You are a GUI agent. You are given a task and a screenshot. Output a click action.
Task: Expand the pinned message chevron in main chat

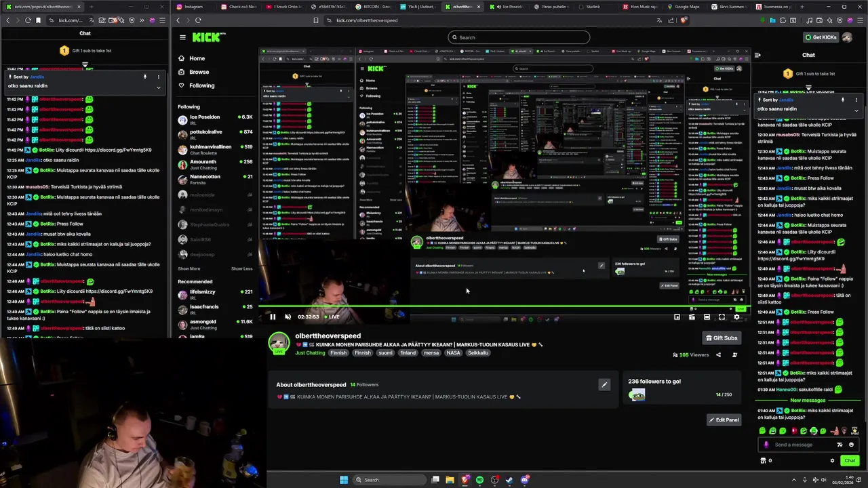(x=856, y=110)
